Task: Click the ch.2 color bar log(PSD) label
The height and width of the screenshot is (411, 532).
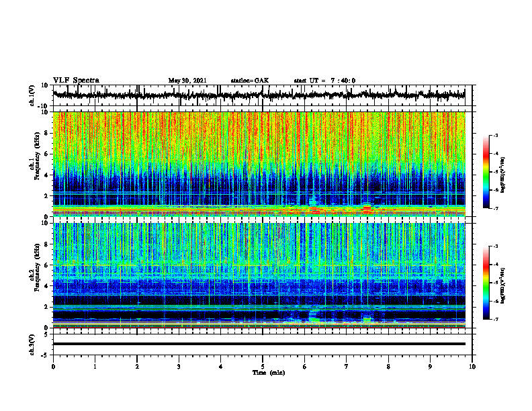Action: [502, 285]
